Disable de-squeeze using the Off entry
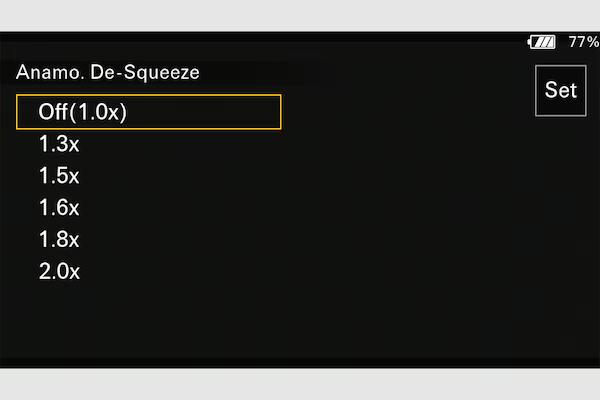600x400 pixels. 148,112
